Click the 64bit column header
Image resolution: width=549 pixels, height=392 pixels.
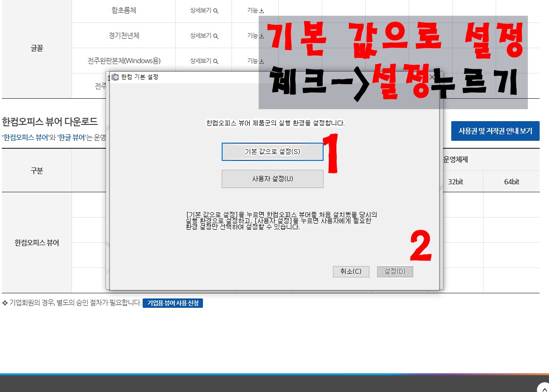tap(512, 182)
